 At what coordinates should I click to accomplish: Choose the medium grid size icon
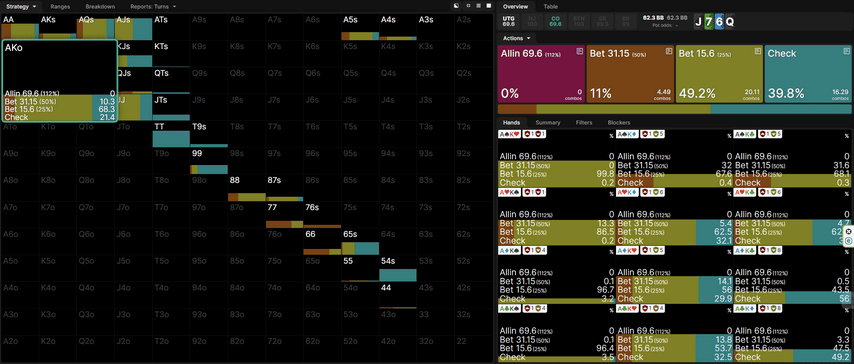click(478, 6)
